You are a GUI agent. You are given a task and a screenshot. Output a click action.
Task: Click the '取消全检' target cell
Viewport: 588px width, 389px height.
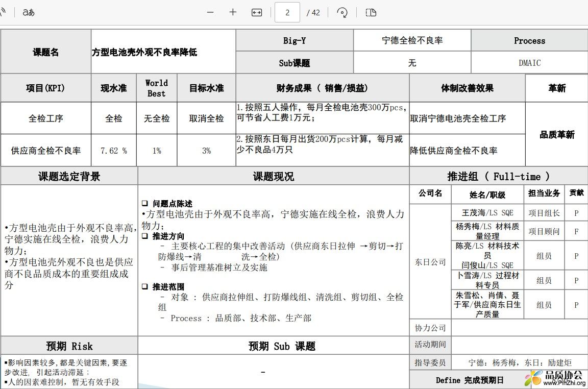point(206,118)
